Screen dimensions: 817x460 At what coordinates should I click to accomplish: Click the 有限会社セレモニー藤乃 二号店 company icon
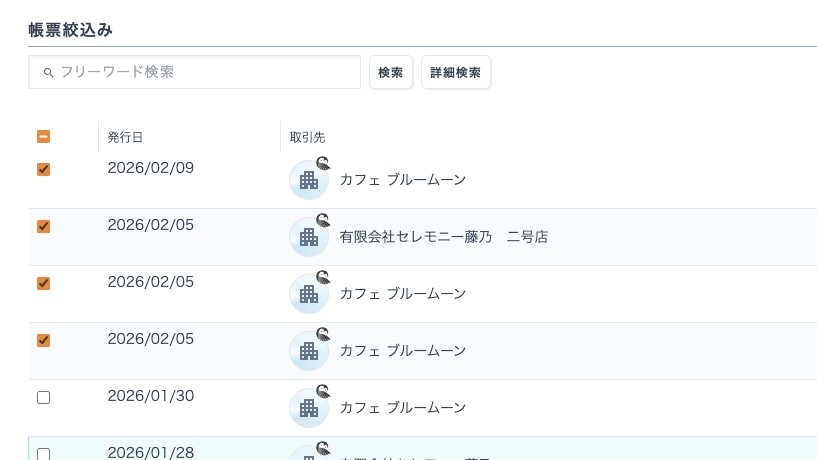pos(308,238)
